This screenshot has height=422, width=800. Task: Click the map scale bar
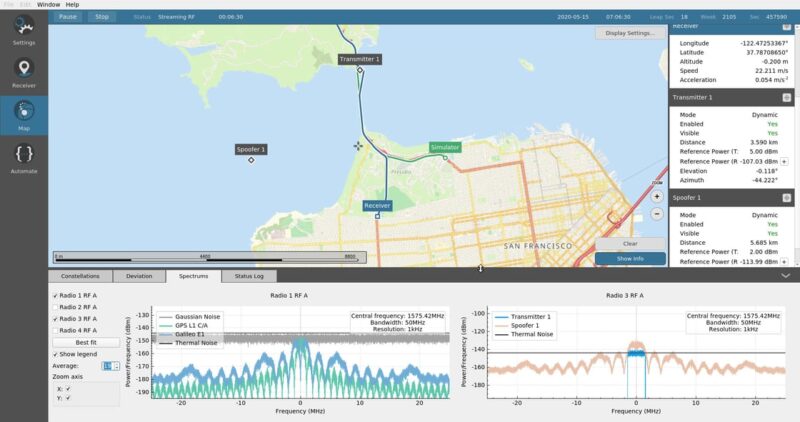tap(210, 257)
